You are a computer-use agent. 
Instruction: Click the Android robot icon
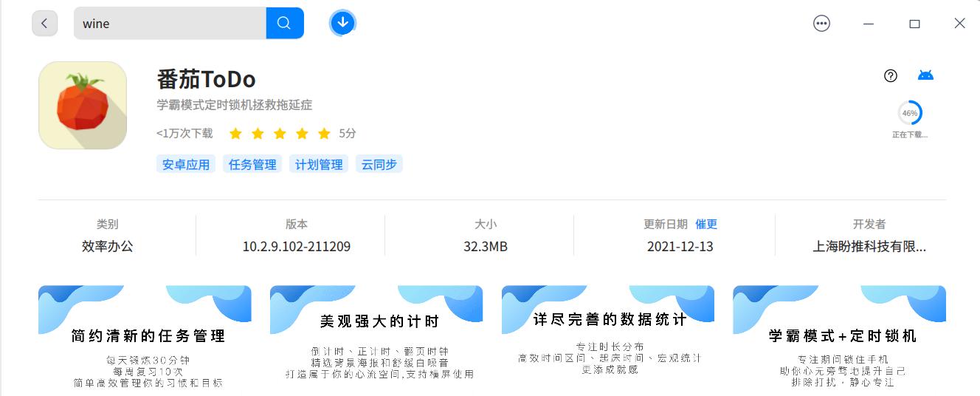pyautogui.click(x=925, y=75)
